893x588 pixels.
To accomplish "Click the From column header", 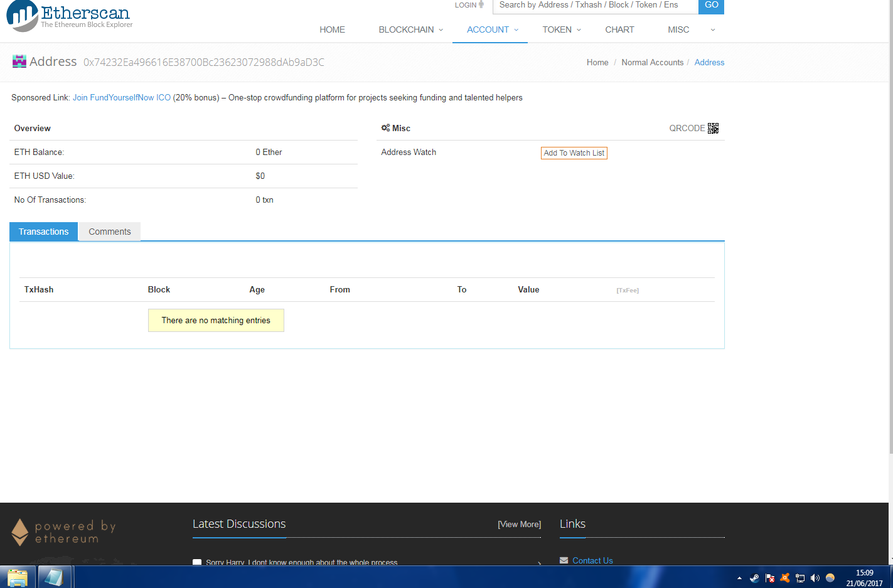I will tap(340, 289).
